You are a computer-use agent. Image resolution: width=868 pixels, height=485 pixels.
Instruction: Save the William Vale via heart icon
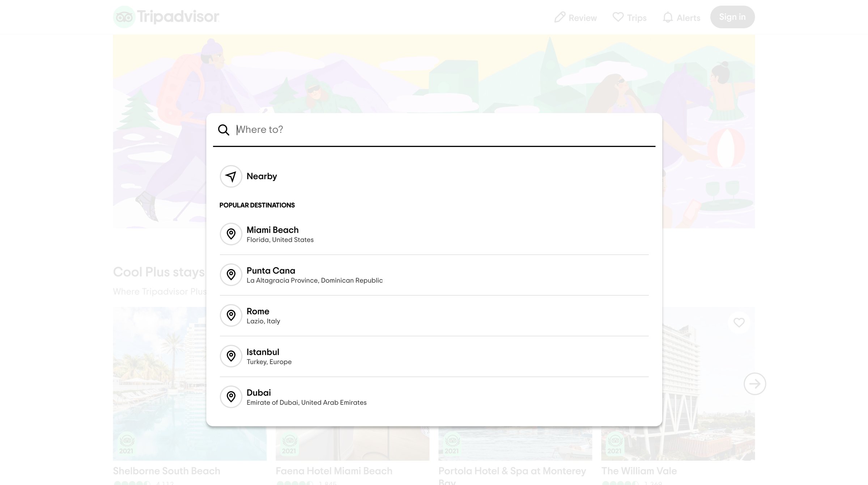pos(739,322)
